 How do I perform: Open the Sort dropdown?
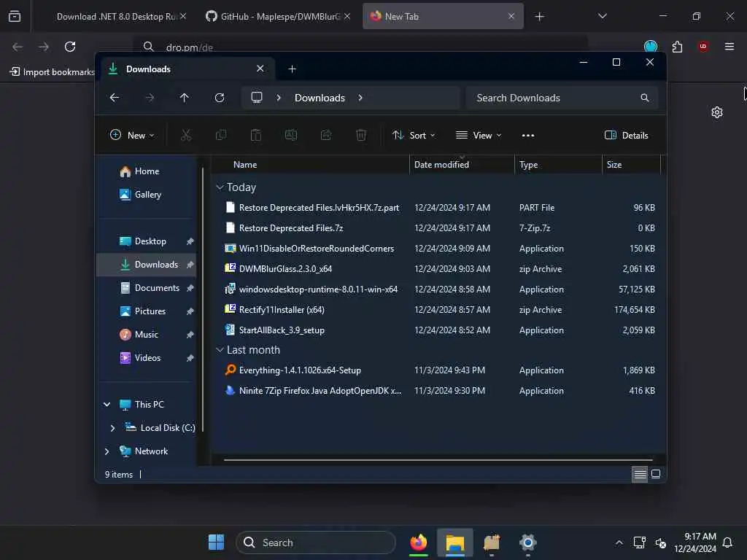point(414,135)
